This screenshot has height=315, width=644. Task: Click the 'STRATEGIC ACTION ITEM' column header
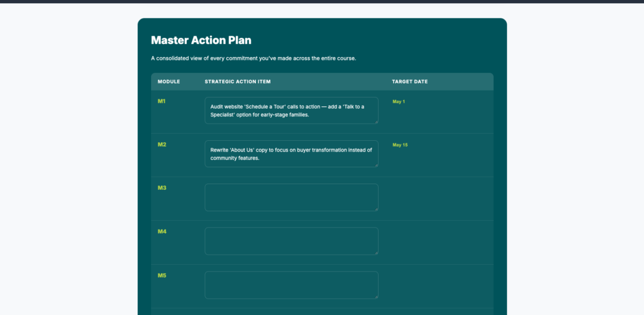[x=237, y=82]
